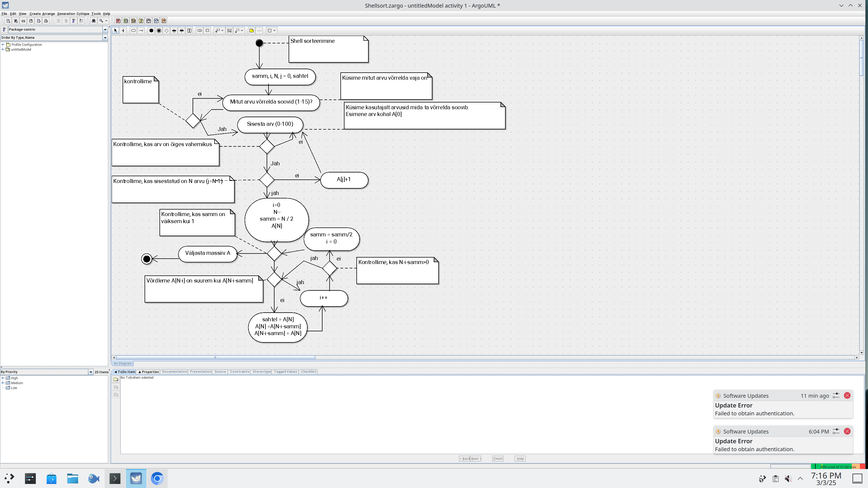Viewport: 868px width, 488px height.
Task: Toggle the broom sticky tool mode
Action: point(123,31)
